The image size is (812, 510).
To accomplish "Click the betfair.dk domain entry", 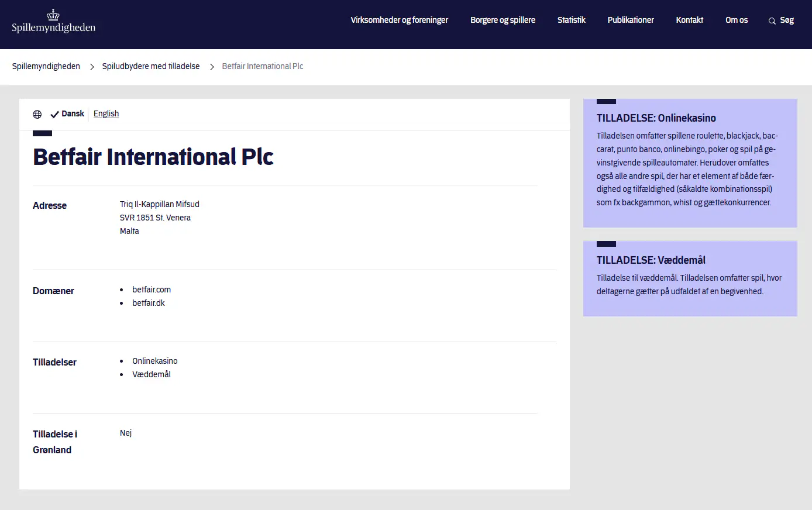I will 149,303.
